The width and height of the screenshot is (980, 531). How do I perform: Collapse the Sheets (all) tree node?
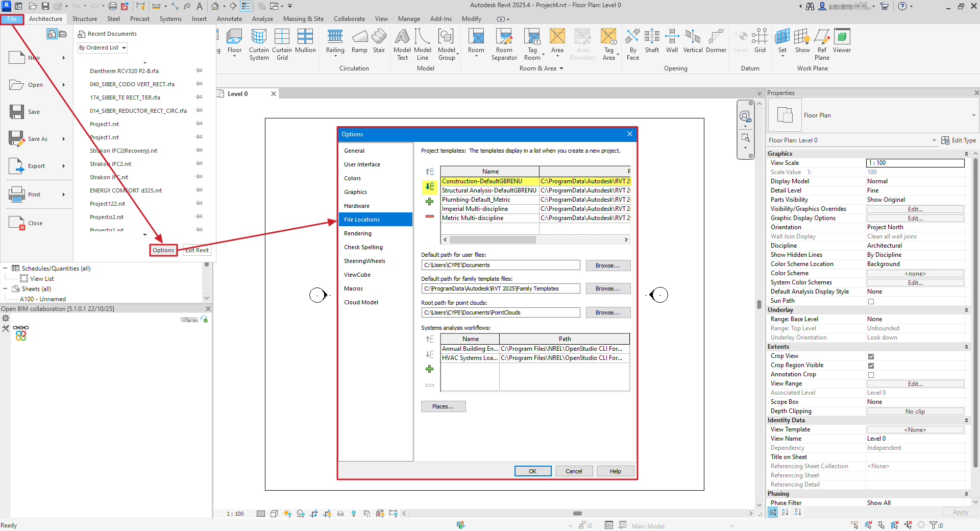click(x=5, y=289)
